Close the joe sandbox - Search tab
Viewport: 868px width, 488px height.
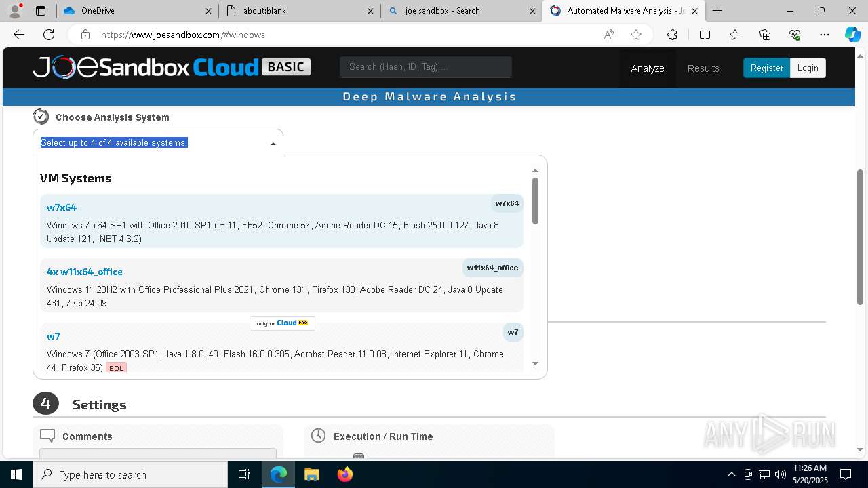(532, 11)
